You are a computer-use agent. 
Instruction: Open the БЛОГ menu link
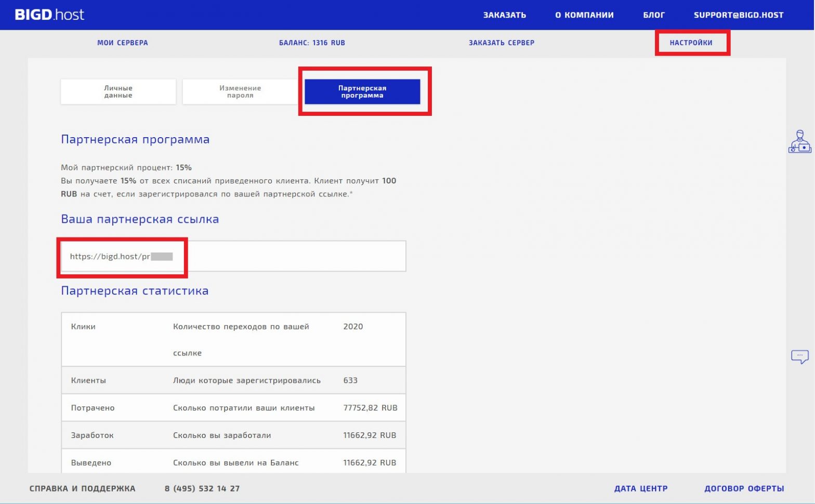653,15
